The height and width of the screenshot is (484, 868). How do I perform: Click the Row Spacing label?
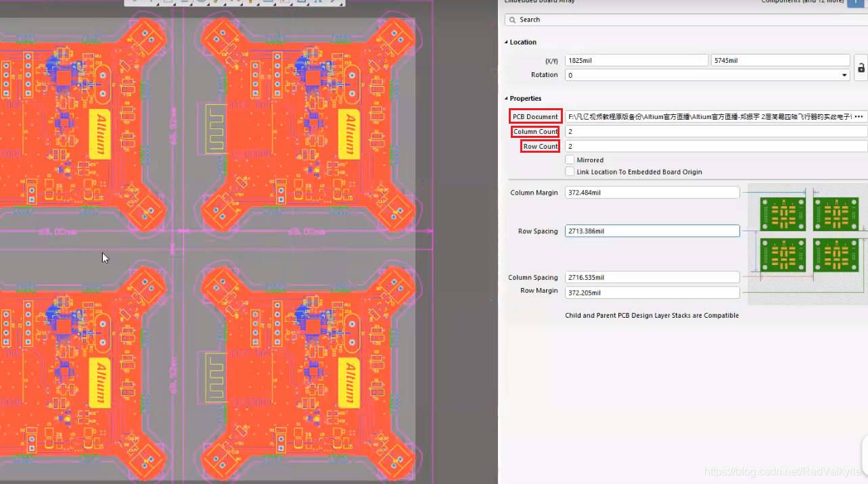click(538, 231)
